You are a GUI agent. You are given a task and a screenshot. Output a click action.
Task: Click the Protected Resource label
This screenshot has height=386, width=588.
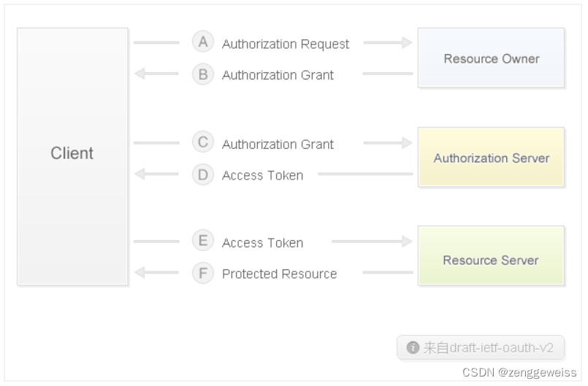pyautogui.click(x=279, y=274)
